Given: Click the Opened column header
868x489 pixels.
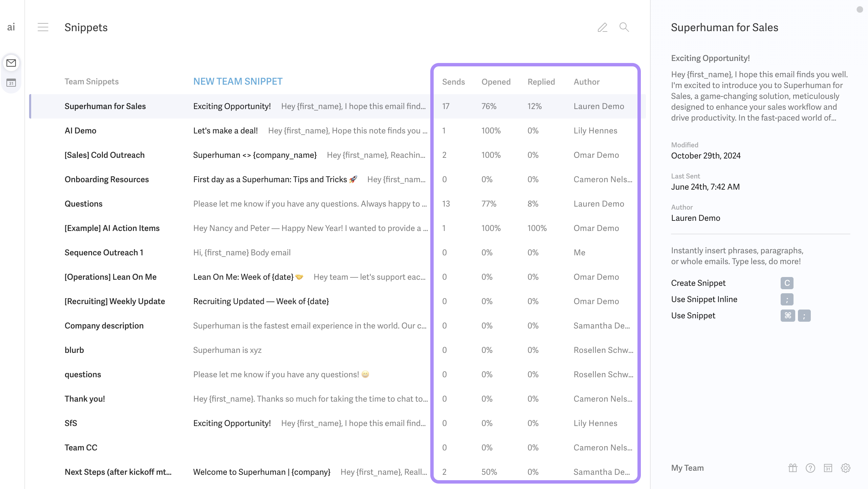Looking at the screenshot, I should pos(496,82).
